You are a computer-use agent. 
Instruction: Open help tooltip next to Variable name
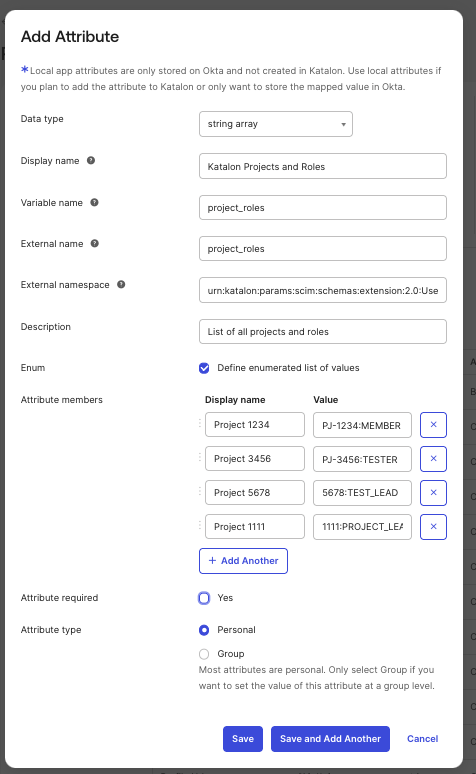pyautogui.click(x=94, y=202)
